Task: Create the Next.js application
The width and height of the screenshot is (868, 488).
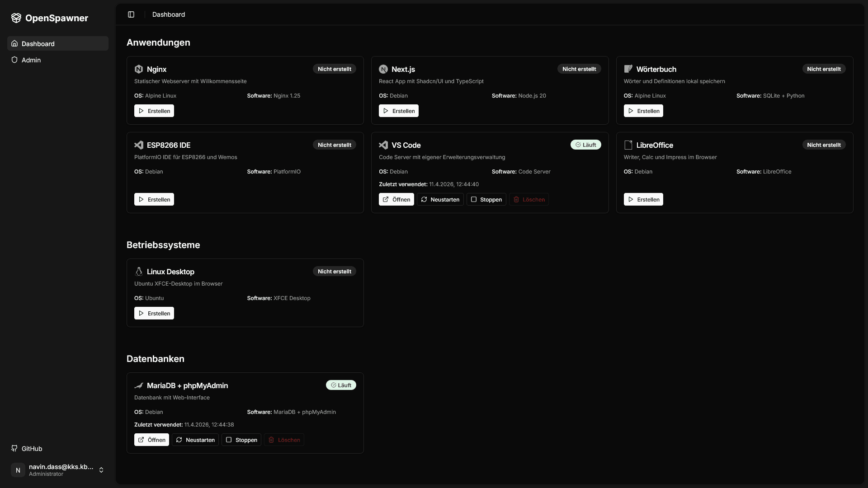Action: coord(399,111)
